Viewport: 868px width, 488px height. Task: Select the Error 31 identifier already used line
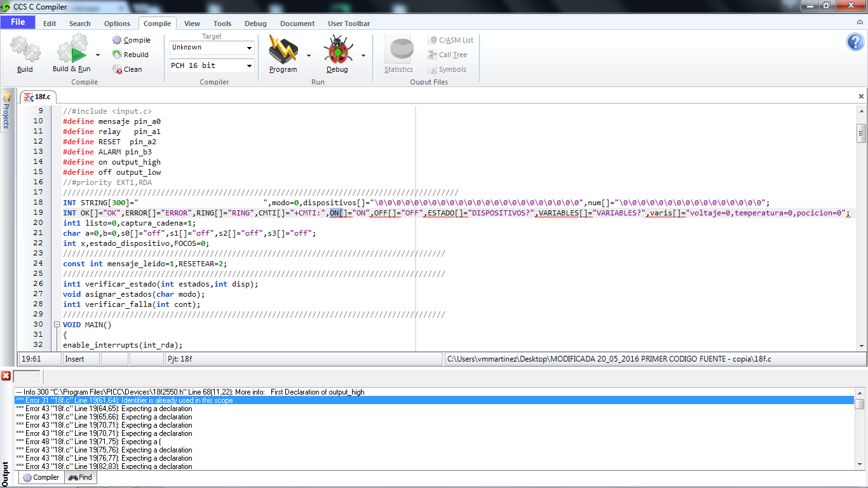pyautogui.click(x=434, y=400)
